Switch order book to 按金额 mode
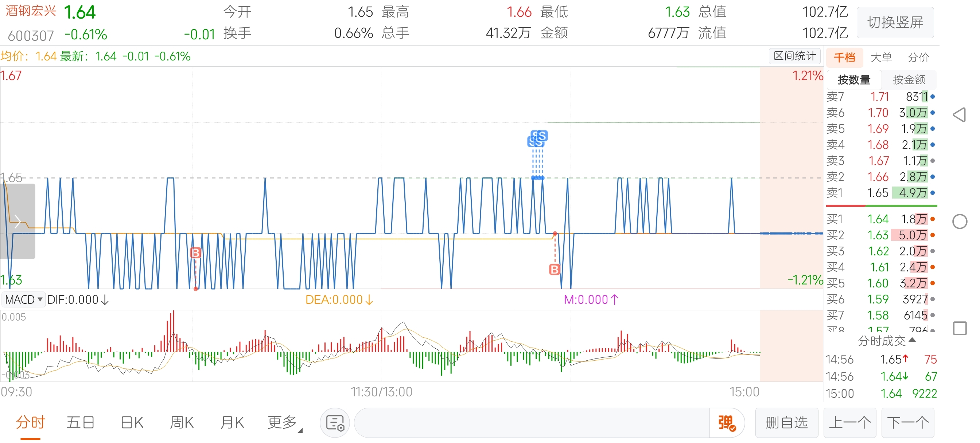This screenshot has height=443, width=980. point(909,80)
